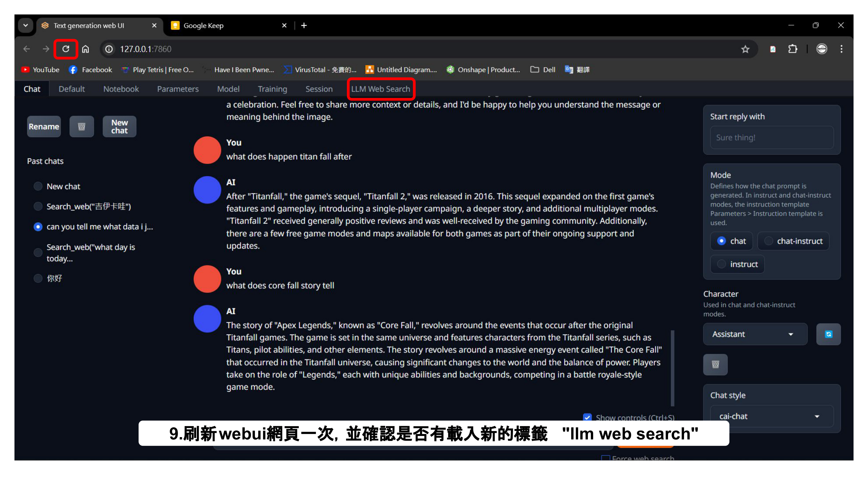Click the pinned extension icon beside star
Viewport: 868px width, 488px height.
pos(773,49)
